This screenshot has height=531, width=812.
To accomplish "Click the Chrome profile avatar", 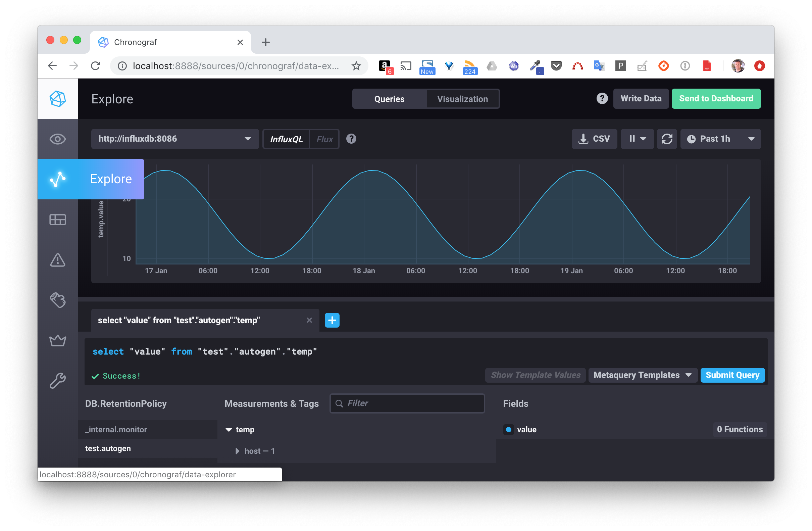I will click(738, 66).
